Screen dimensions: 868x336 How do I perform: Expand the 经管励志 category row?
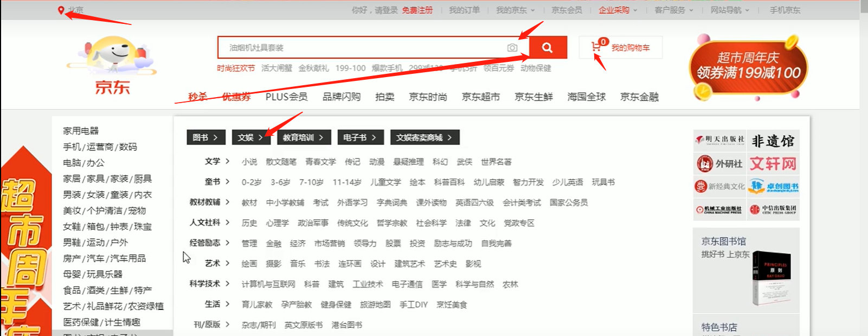tap(209, 243)
